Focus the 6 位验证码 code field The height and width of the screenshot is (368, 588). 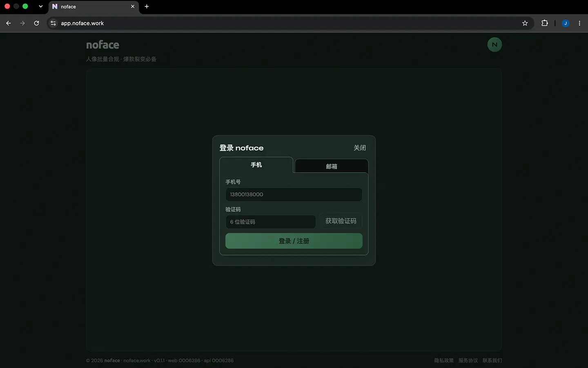(x=271, y=222)
